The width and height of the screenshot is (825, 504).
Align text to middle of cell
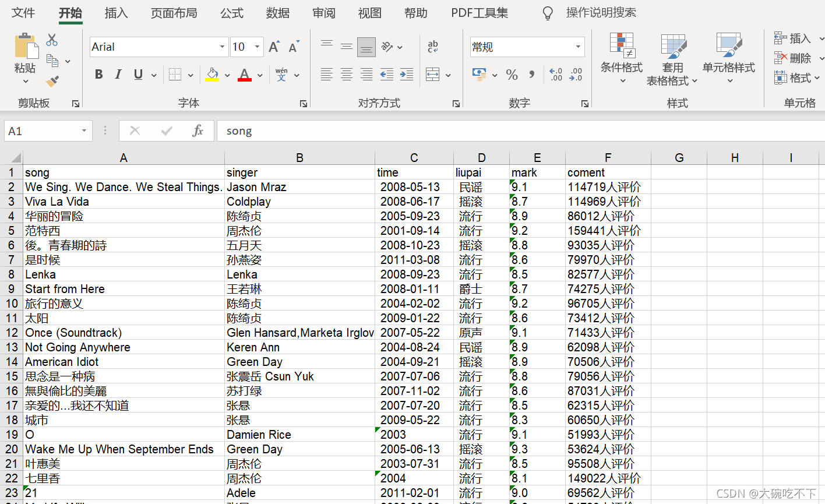[347, 47]
